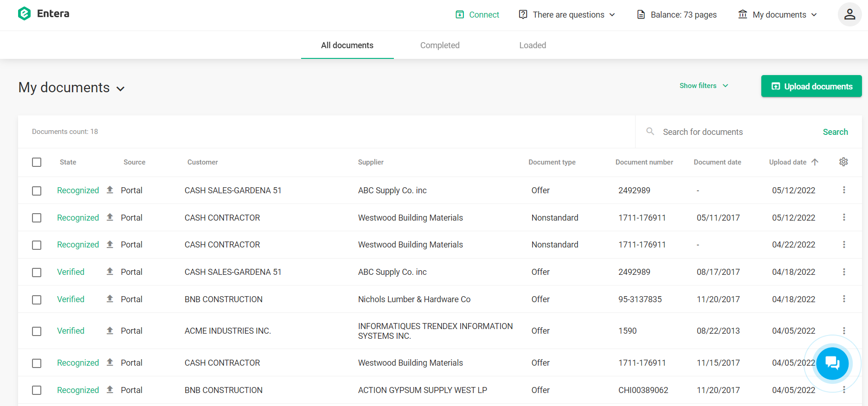The height and width of the screenshot is (406, 868).
Task: Expand the There are questions dropdown
Action: coord(567,15)
